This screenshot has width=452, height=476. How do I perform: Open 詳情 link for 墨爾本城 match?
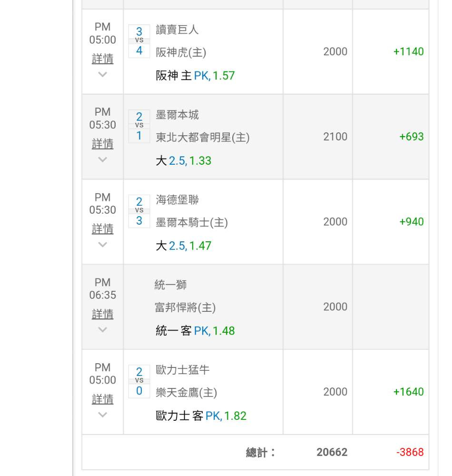[103, 144]
